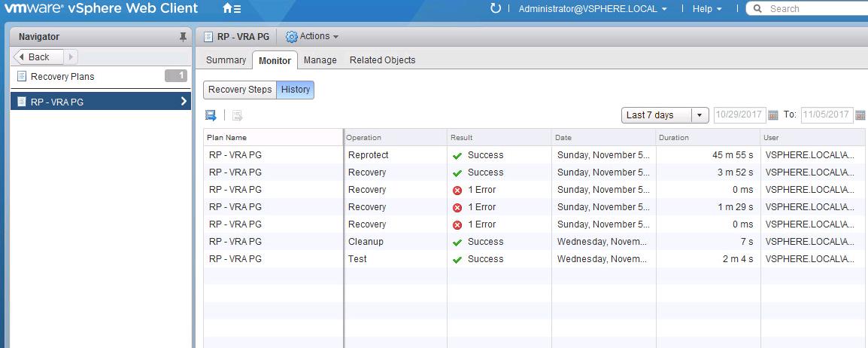
Task: Select the Cleanup operation cell
Action: pos(395,242)
